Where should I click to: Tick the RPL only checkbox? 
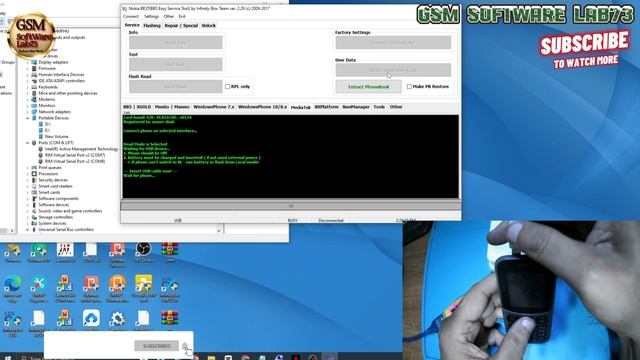point(227,87)
